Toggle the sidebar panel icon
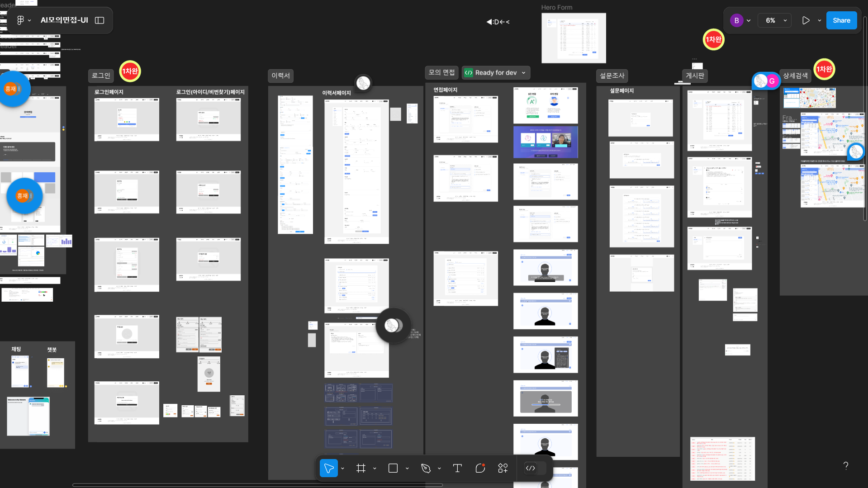Viewport: 868px width, 488px height. pos(100,20)
